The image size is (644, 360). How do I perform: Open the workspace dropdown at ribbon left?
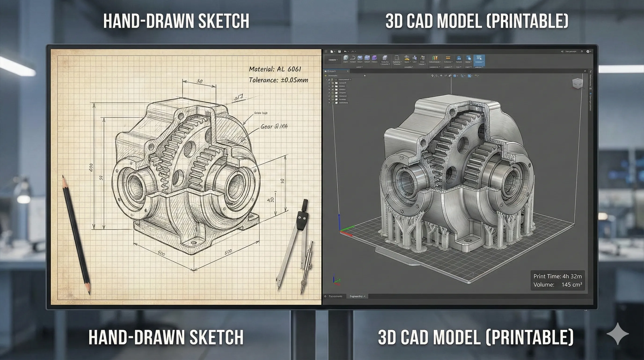(x=333, y=60)
